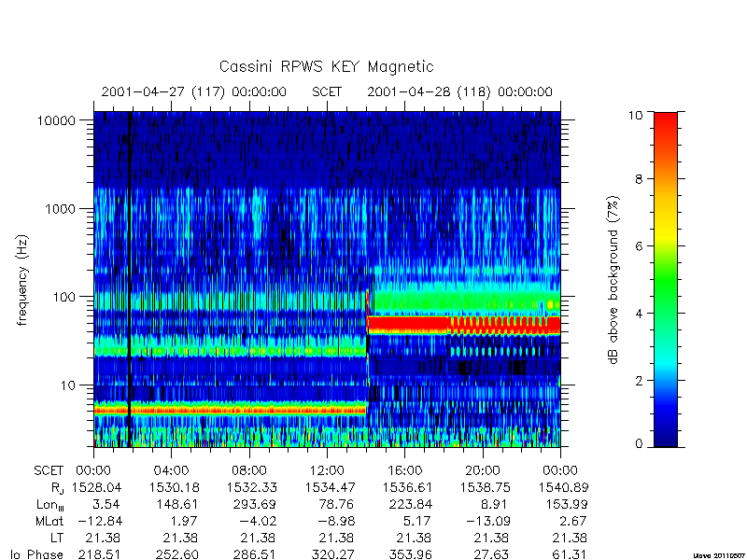Click the 'RJ' row label

[x=57, y=488]
